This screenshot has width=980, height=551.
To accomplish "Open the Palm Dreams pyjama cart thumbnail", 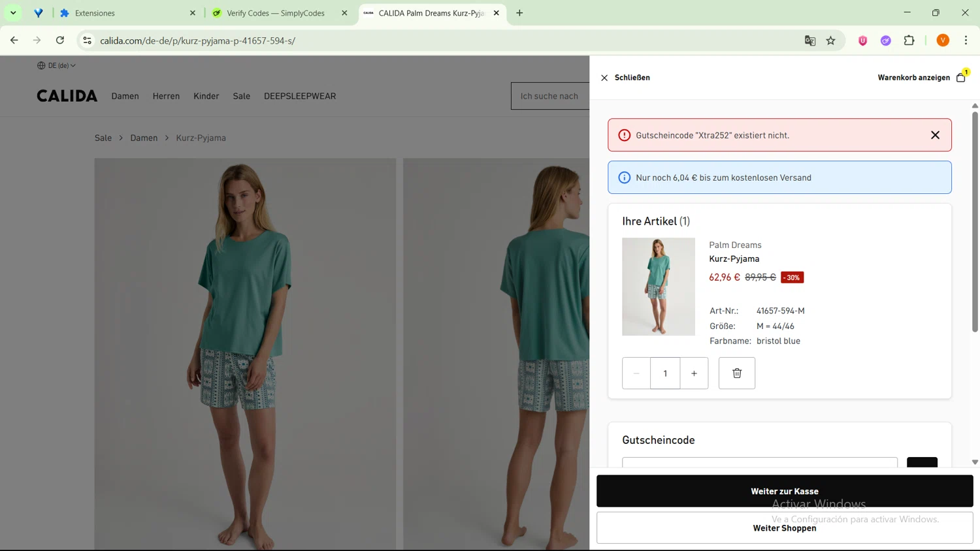I will pyautogui.click(x=659, y=287).
